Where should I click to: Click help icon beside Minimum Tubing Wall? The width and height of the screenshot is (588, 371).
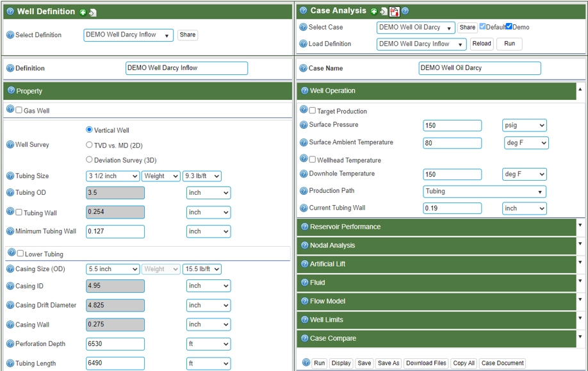(x=10, y=231)
